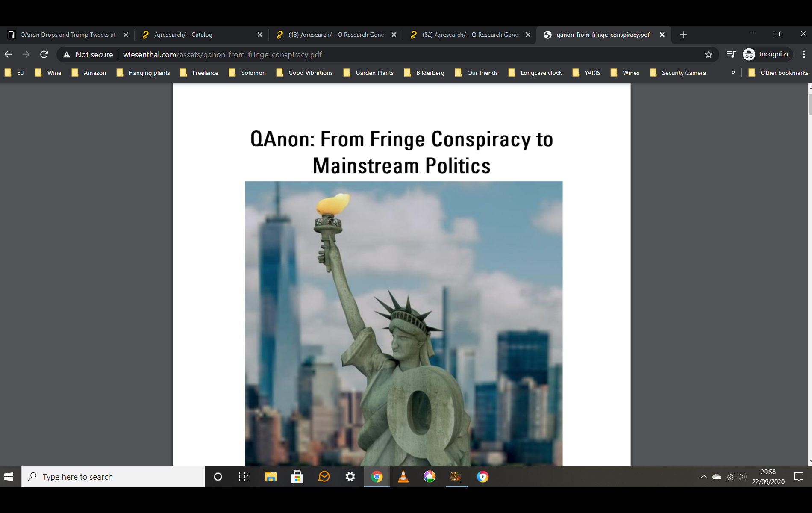The width and height of the screenshot is (812, 513).
Task: Click the PDF vertical scrollbar thumb
Action: pyautogui.click(x=809, y=105)
